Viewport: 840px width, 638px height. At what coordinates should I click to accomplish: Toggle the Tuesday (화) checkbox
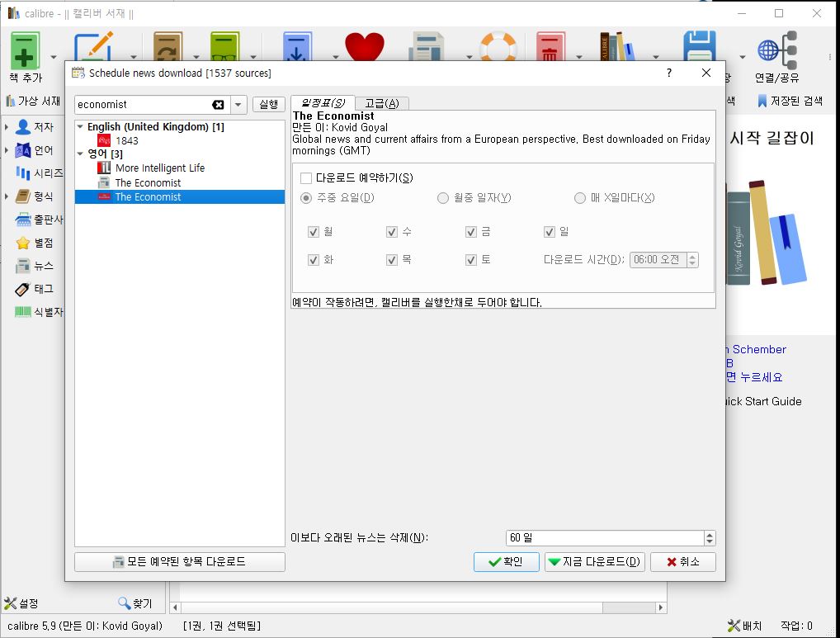314,260
